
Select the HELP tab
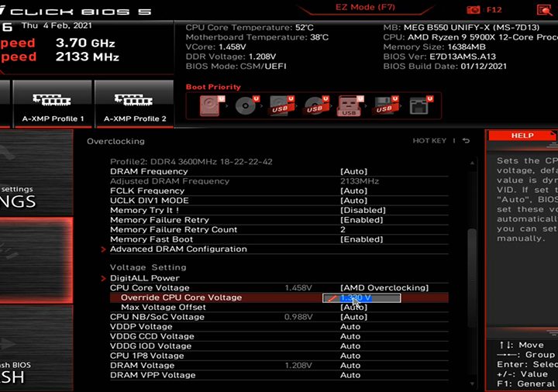(522, 136)
